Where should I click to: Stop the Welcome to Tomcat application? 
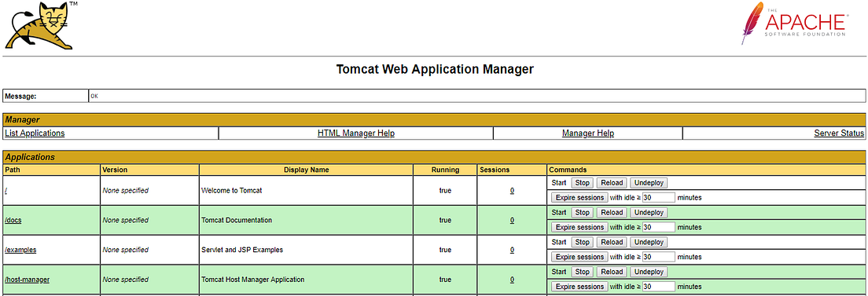(582, 183)
